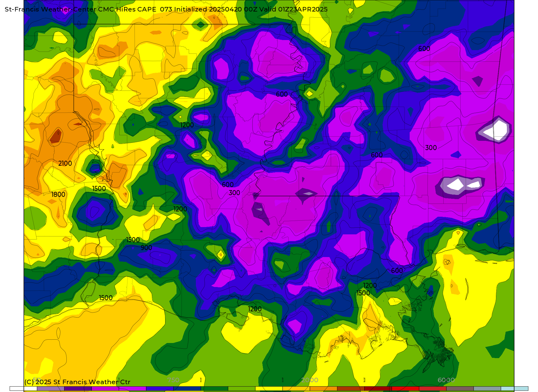Viewport: 538px width, 392px height.
Task: Select the lavender swatch on the colorbar
Action: click(x=51, y=389)
